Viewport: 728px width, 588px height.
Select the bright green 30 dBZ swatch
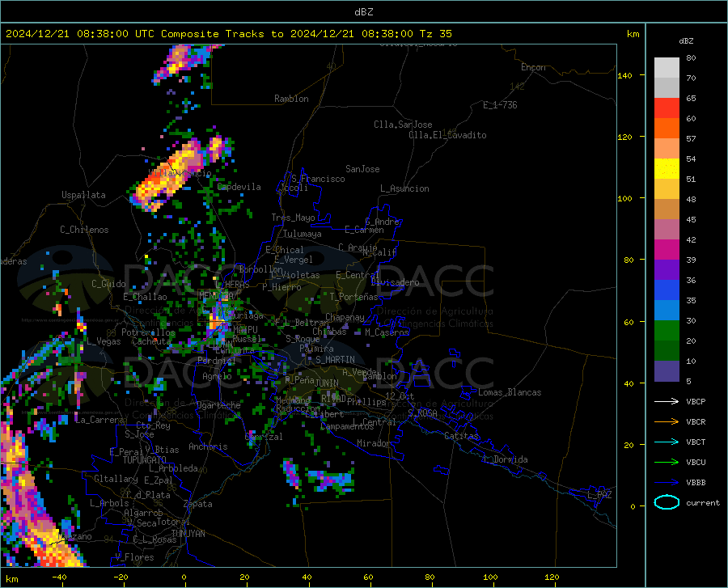coord(667,331)
